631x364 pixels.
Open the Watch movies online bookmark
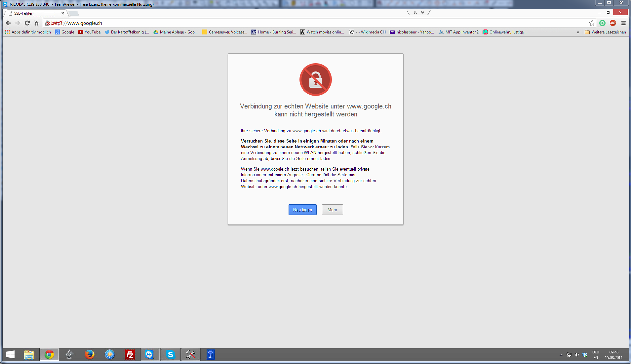pyautogui.click(x=322, y=32)
